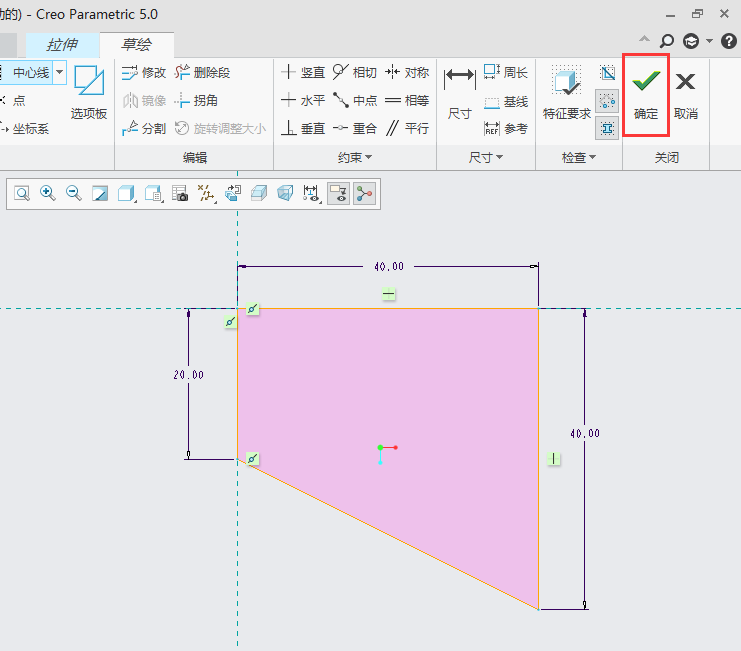Viewport: 741px width, 651px height.
Task: Click the sketch coordinate origin marker
Action: [380, 447]
